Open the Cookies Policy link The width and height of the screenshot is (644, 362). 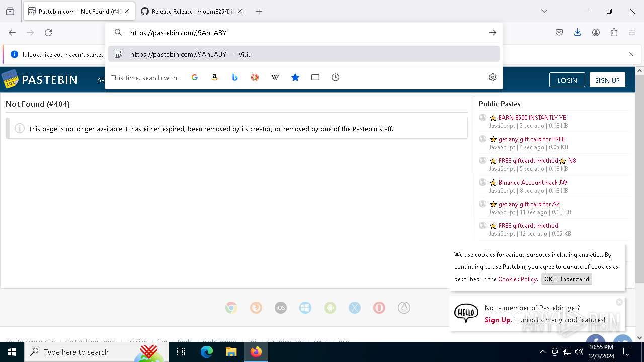(517, 279)
